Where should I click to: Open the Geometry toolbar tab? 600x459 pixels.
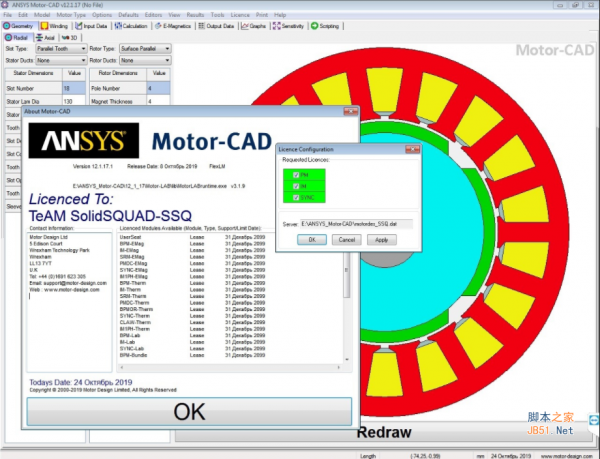tap(19, 27)
